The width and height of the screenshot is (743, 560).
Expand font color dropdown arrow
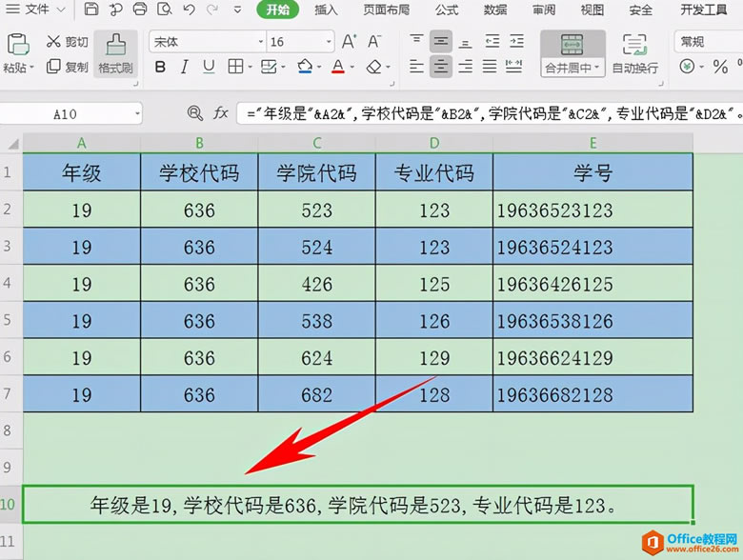[352, 68]
